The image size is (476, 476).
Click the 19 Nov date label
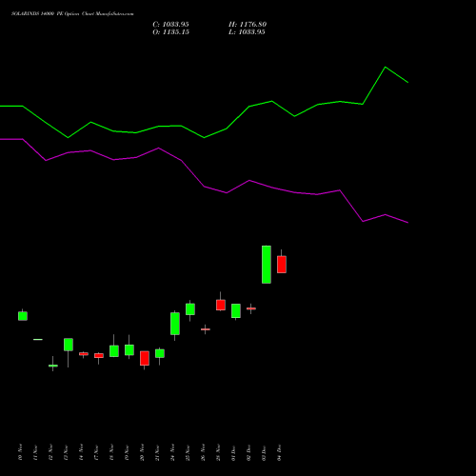(127, 452)
